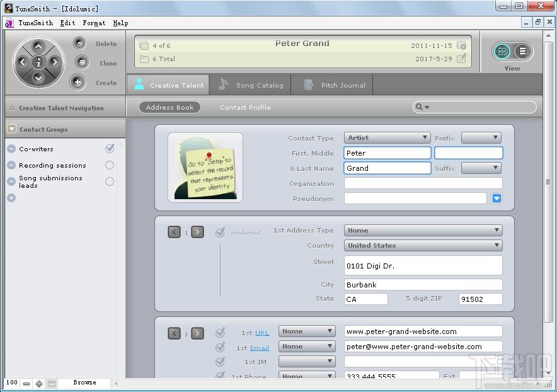Select the Song submissions leads circle
Screen dimensions: 557x392
(110, 182)
